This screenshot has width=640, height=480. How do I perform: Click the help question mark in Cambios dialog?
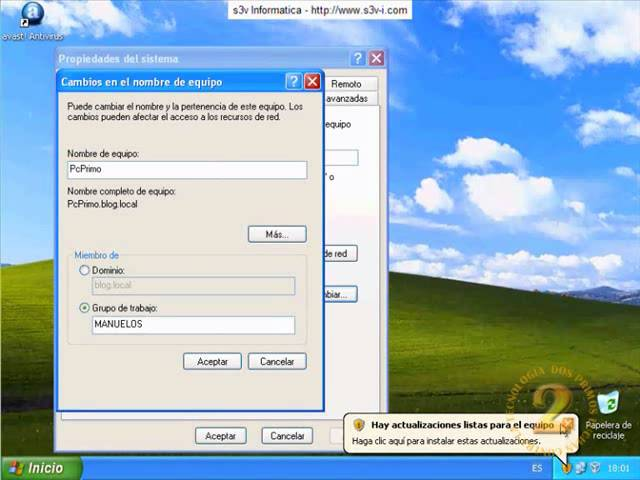tap(293, 82)
